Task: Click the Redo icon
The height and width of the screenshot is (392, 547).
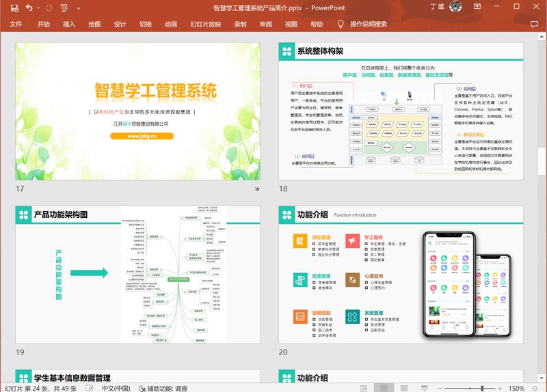Action: point(49,8)
